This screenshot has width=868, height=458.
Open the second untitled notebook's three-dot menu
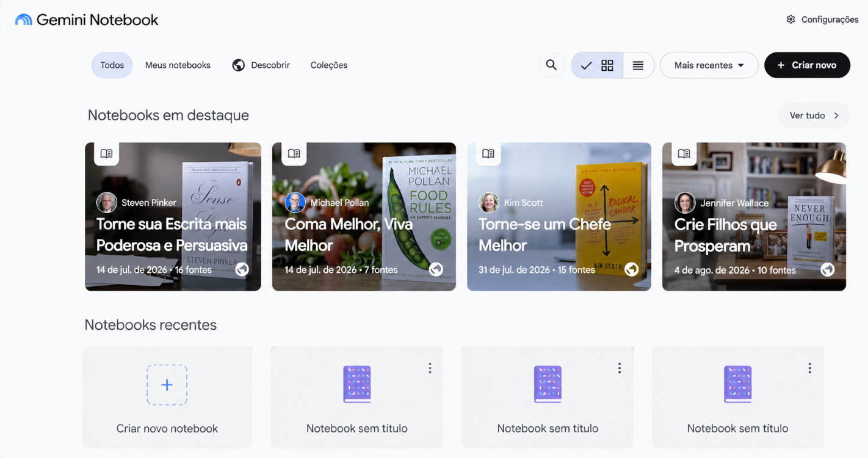(620, 368)
